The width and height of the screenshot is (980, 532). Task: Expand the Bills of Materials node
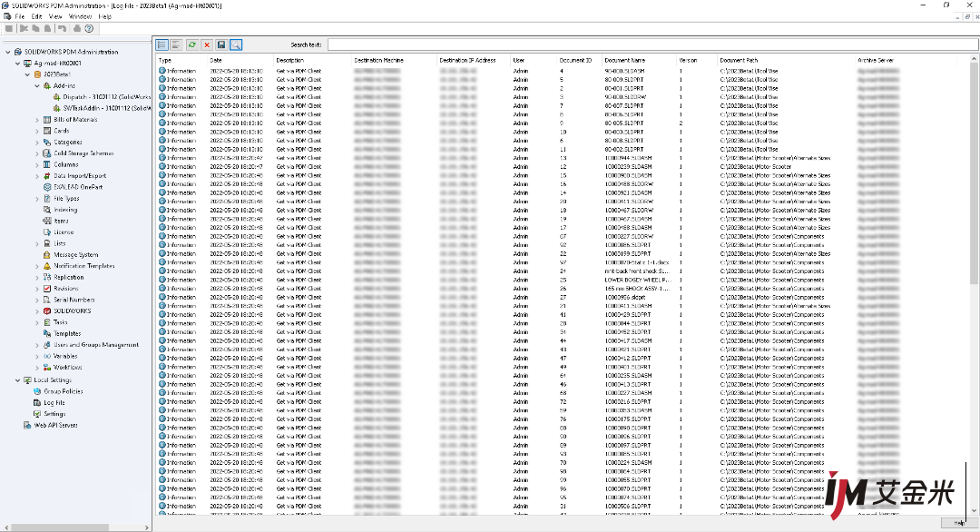[37, 120]
